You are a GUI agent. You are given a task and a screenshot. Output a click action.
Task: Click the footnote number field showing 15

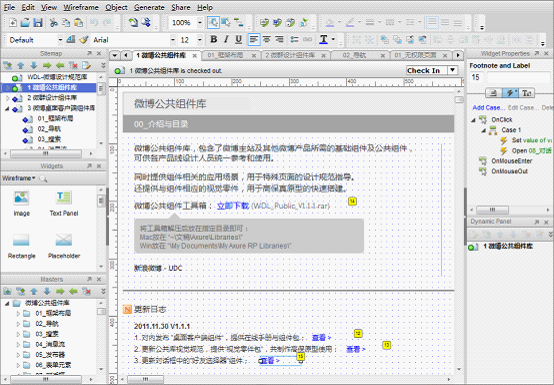pyautogui.click(x=476, y=77)
